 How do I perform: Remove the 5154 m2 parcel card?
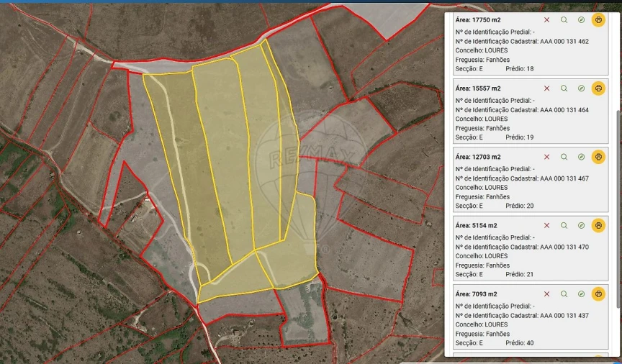pos(546,225)
